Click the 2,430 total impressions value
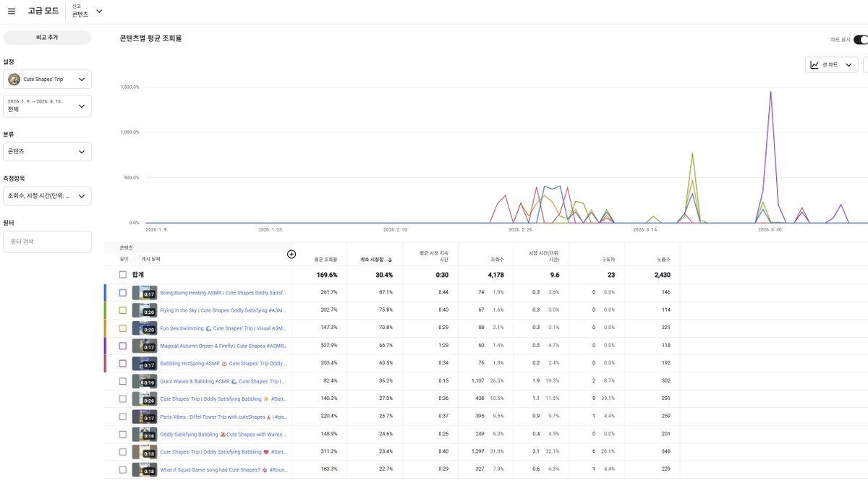The width and height of the screenshot is (868, 486). coord(662,275)
